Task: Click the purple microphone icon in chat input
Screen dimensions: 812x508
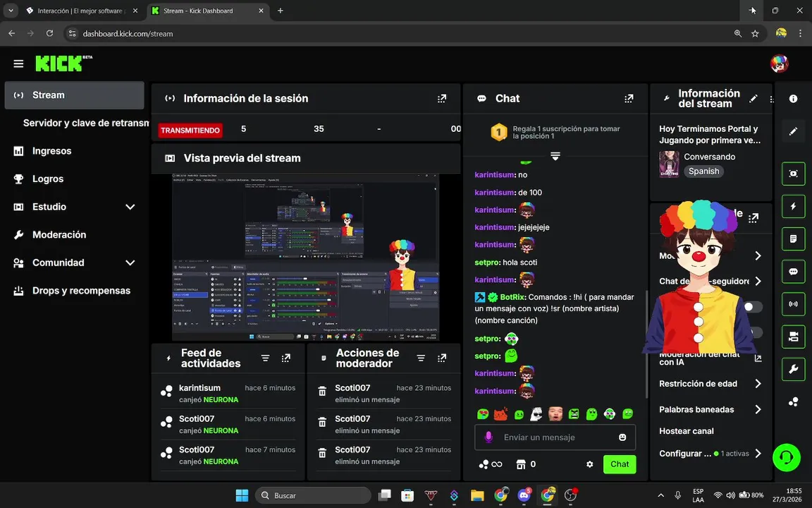Action: 488,437
